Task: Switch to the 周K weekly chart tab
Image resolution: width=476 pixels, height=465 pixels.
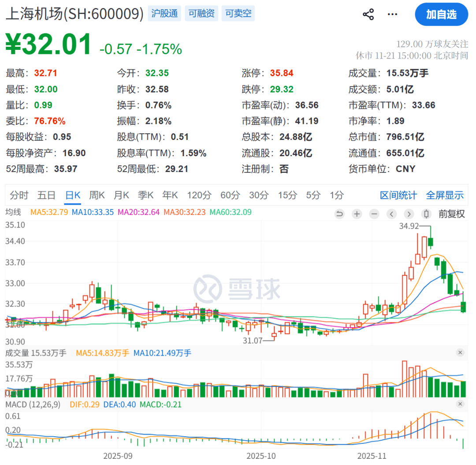Action: click(97, 195)
